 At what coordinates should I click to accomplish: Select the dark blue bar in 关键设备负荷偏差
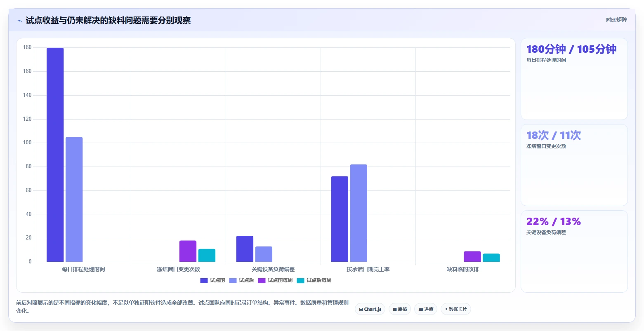(x=245, y=249)
